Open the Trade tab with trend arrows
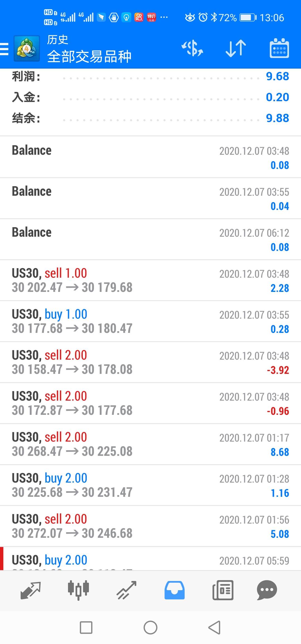Image resolution: width=301 pixels, height=644 pixels. point(126,590)
